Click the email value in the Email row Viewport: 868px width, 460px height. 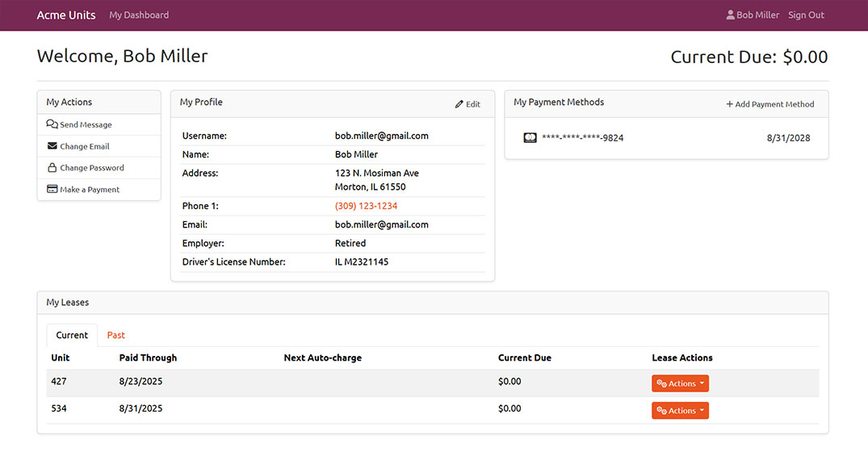(381, 224)
